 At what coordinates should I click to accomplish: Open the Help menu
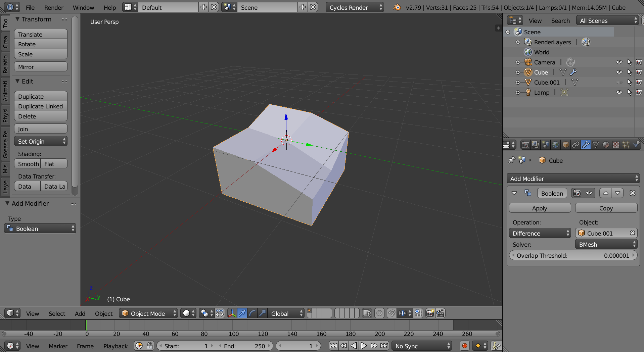[x=110, y=7]
